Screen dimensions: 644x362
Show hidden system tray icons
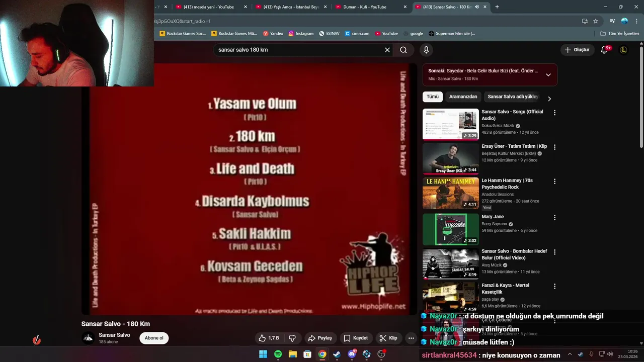coord(570,354)
